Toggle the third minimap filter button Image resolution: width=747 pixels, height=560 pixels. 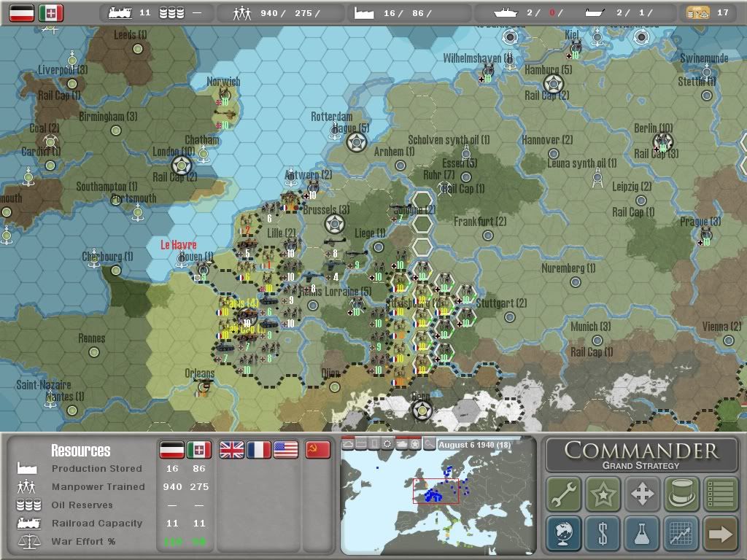(374, 444)
